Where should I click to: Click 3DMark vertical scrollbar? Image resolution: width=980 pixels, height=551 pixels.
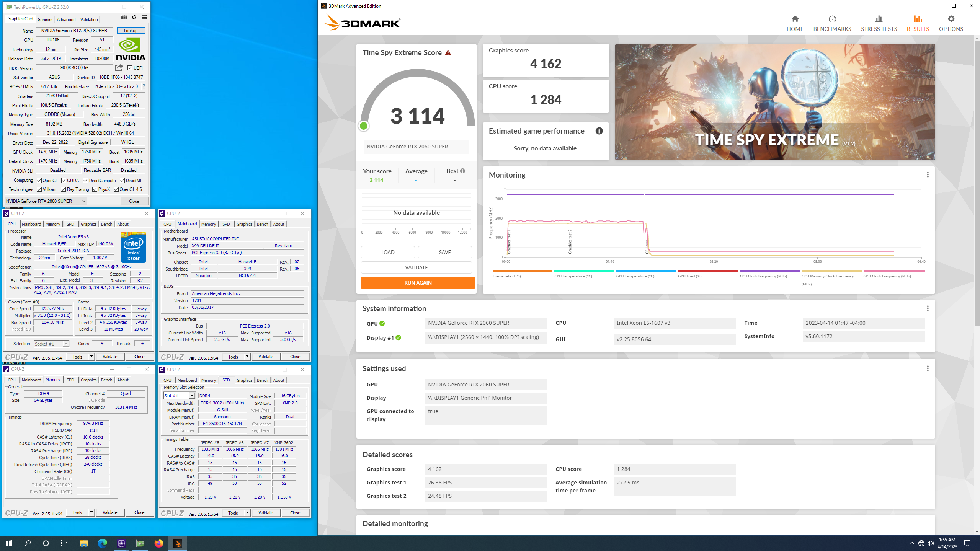click(977, 184)
